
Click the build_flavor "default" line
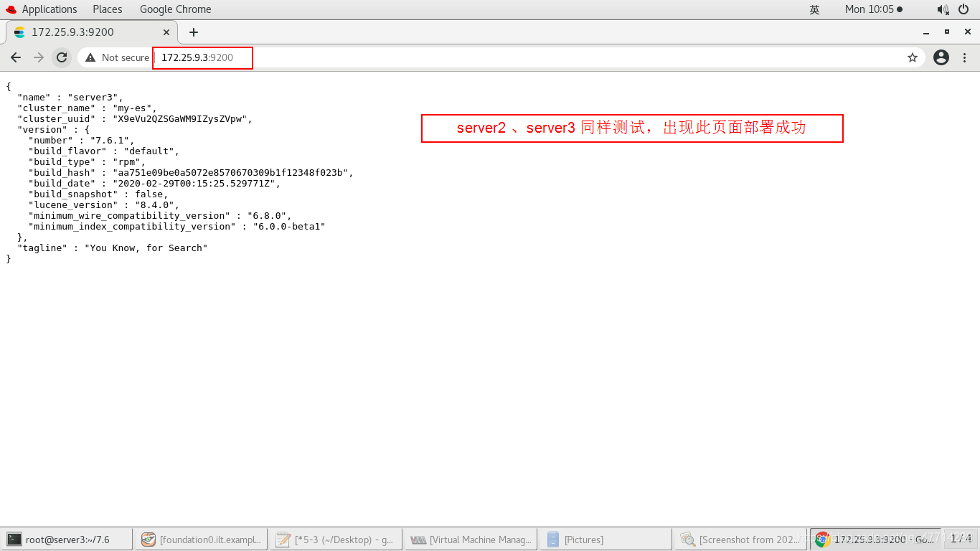[x=104, y=151]
